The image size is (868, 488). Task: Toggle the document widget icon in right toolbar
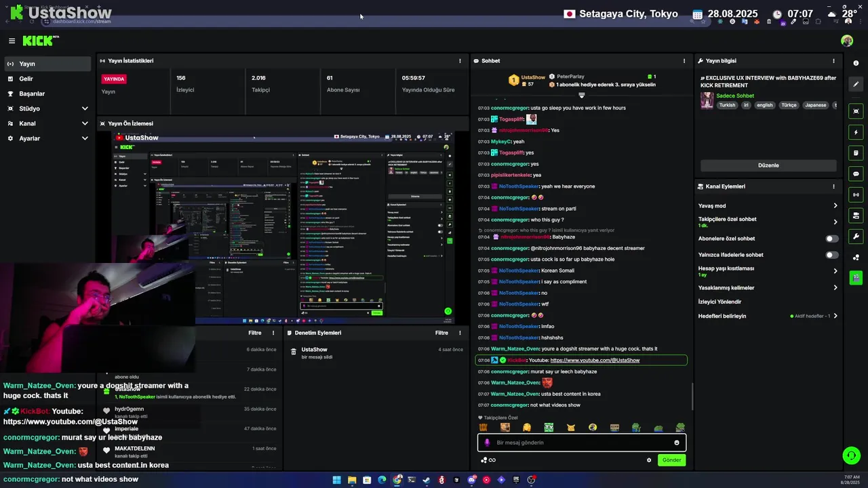click(x=856, y=153)
